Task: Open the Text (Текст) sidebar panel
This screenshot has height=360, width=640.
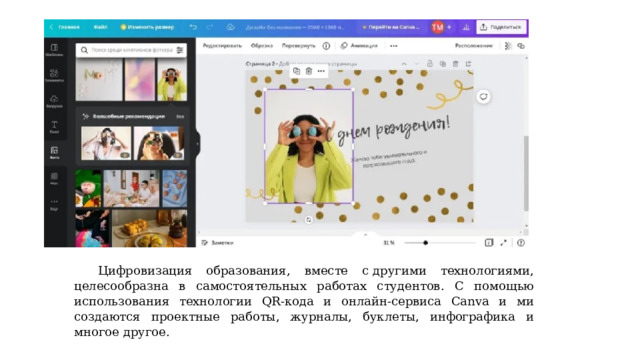Action: click(54, 127)
